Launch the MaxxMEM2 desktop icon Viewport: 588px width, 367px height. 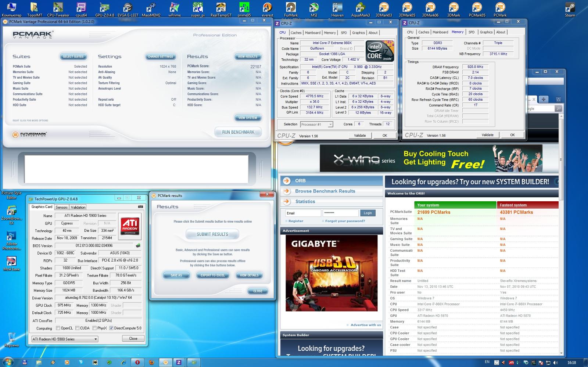(x=151, y=10)
